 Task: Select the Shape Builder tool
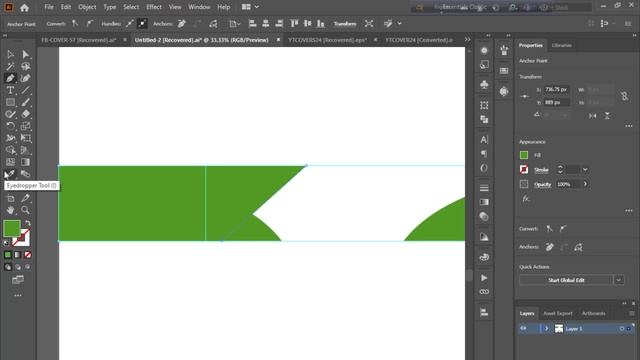click(11, 150)
